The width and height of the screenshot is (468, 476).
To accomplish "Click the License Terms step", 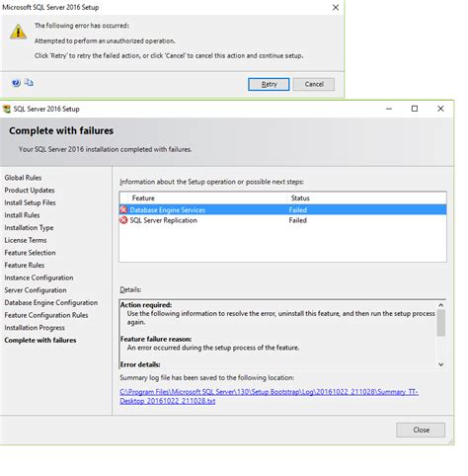I will pos(26,240).
